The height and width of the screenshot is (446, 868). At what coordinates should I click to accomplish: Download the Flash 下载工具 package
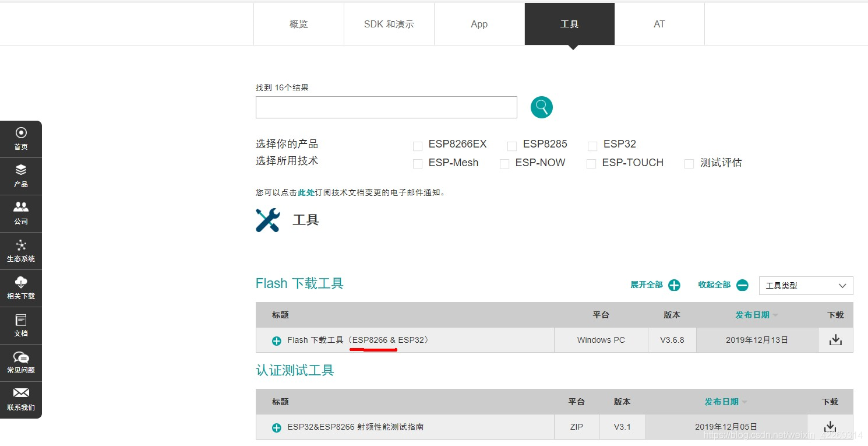coord(835,339)
